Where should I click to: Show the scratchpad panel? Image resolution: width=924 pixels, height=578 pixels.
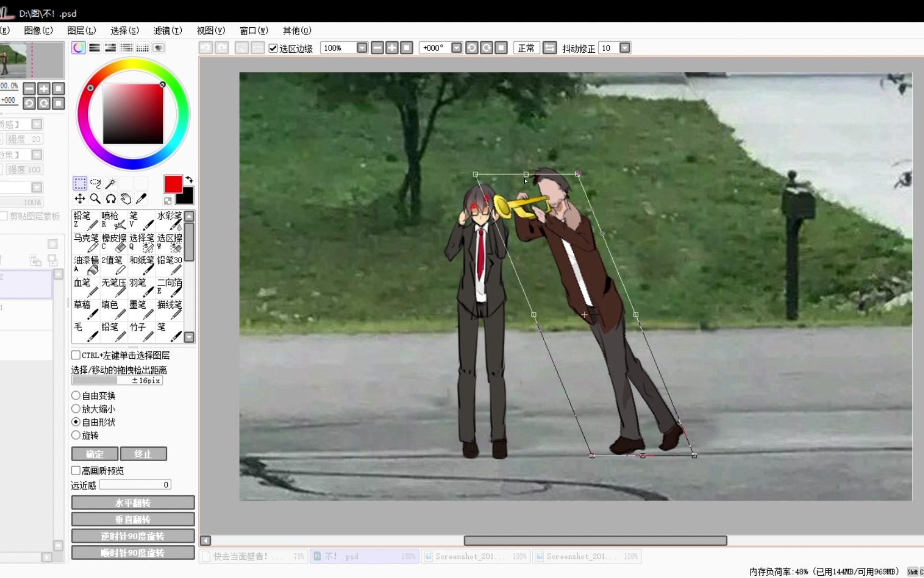(x=159, y=48)
